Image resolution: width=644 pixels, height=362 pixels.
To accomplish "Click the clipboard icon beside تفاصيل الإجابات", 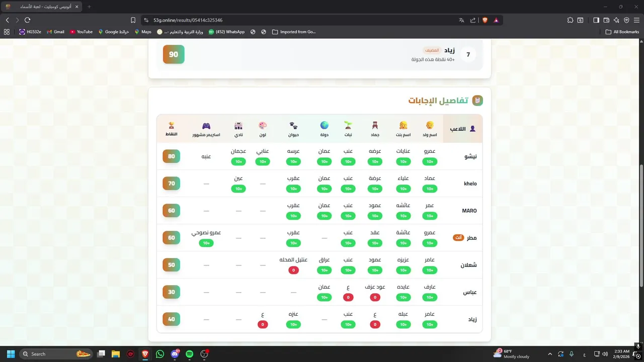I will point(477,101).
